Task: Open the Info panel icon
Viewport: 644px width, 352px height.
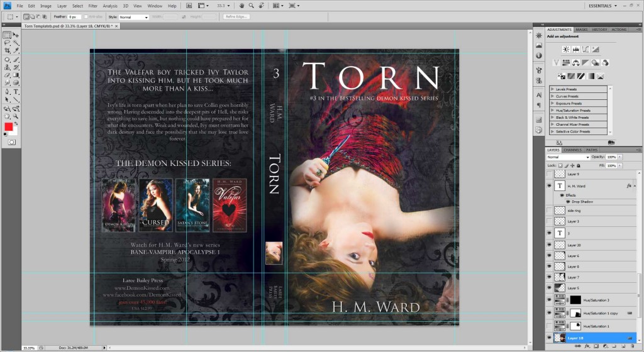Action: pos(539,55)
